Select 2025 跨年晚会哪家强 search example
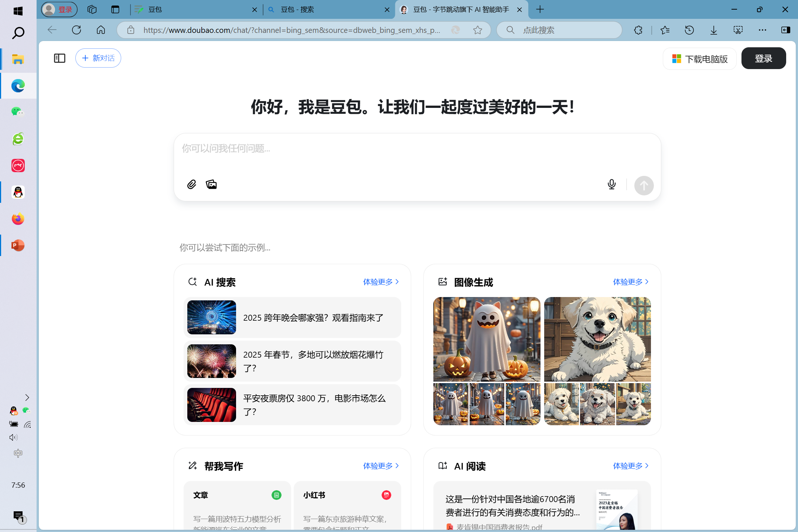Screen dimensions: 798x532 click(x=292, y=317)
